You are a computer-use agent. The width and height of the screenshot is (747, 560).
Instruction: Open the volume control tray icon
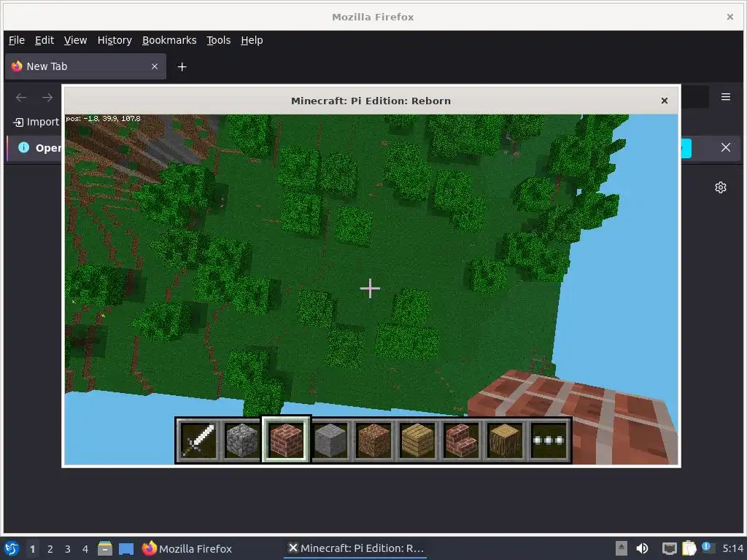[642, 548]
